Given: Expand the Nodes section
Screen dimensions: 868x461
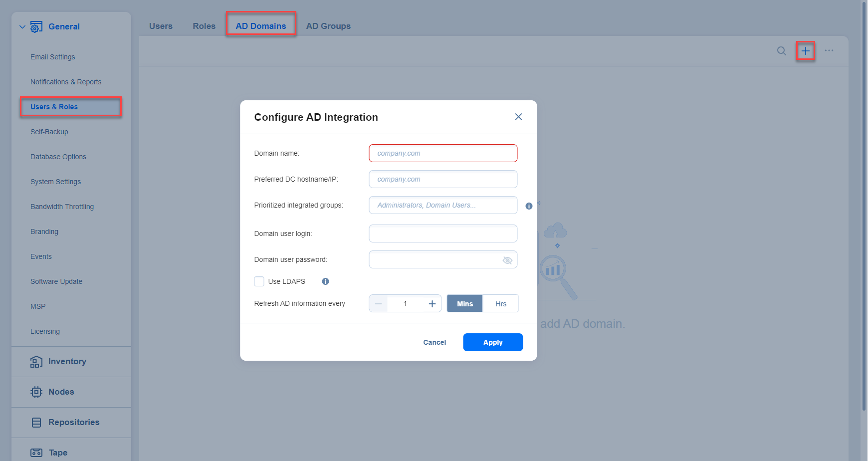Looking at the screenshot, I should point(61,392).
